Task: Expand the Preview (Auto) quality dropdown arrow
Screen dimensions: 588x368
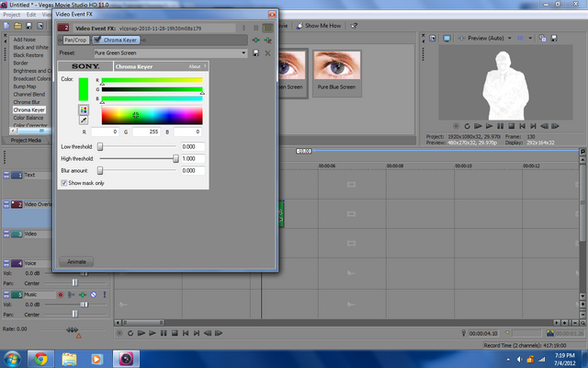Action: (x=509, y=39)
